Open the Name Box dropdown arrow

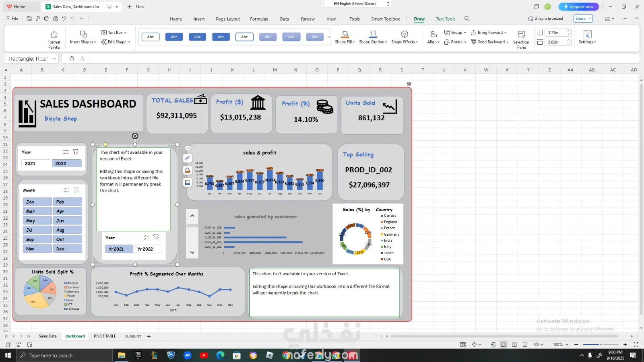(55, 59)
